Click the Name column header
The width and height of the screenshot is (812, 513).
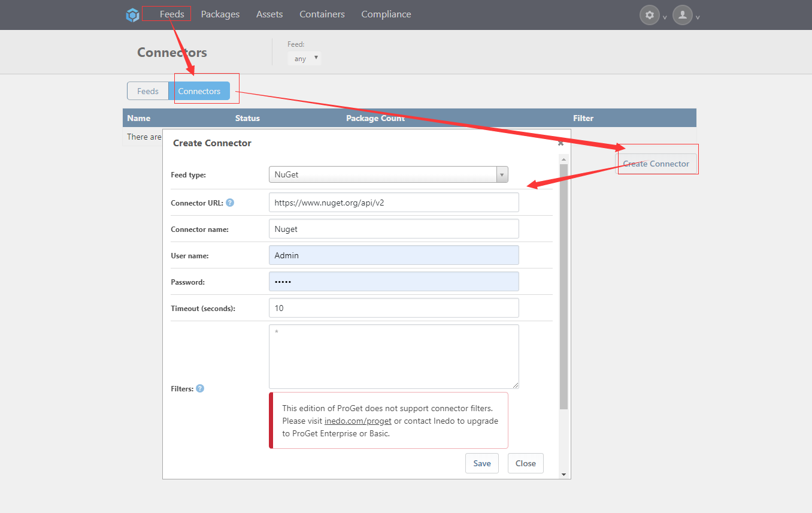pyautogui.click(x=139, y=118)
